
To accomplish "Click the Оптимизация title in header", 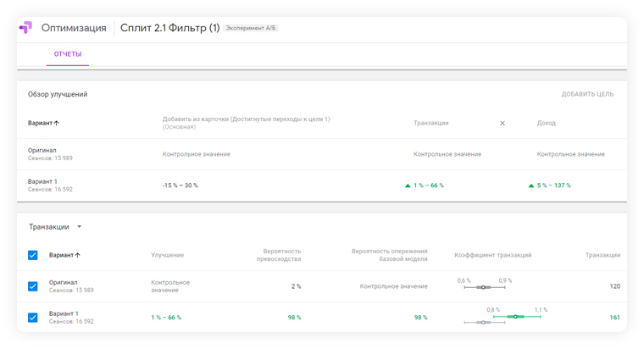I will [74, 28].
